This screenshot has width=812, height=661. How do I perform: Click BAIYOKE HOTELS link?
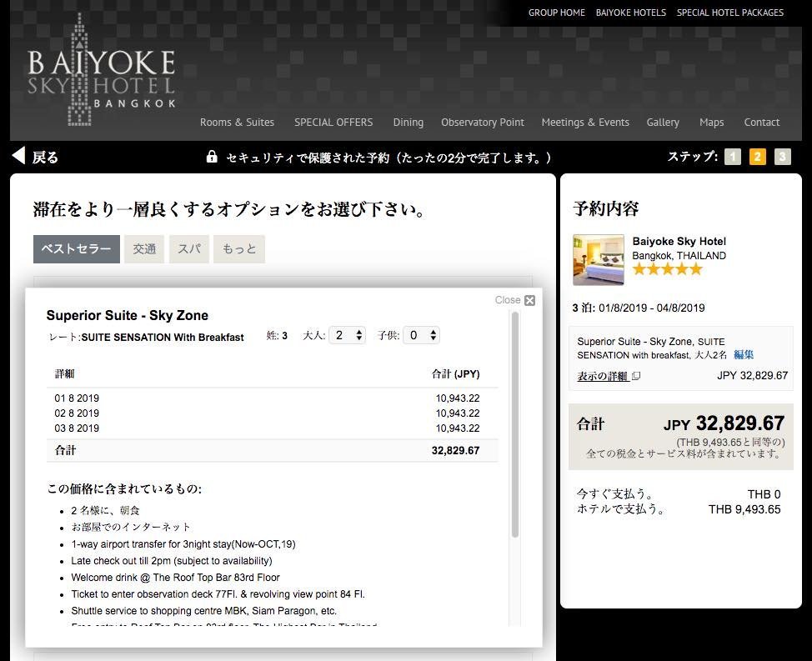coord(631,13)
